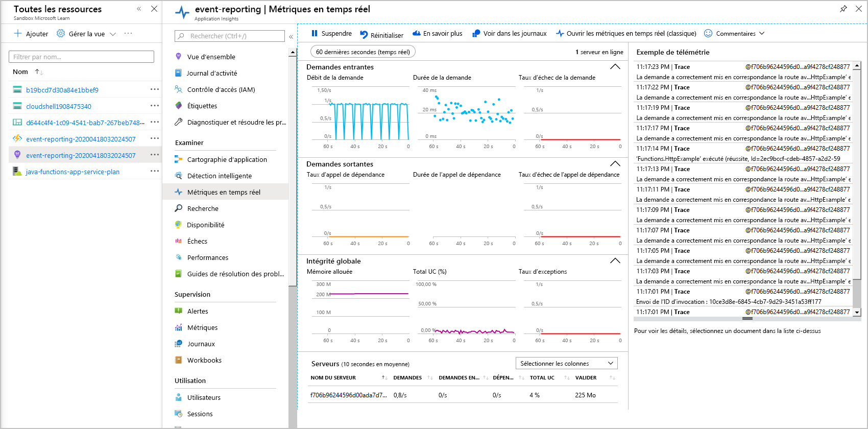Click the Réinitialiser reset icon

(x=364, y=35)
